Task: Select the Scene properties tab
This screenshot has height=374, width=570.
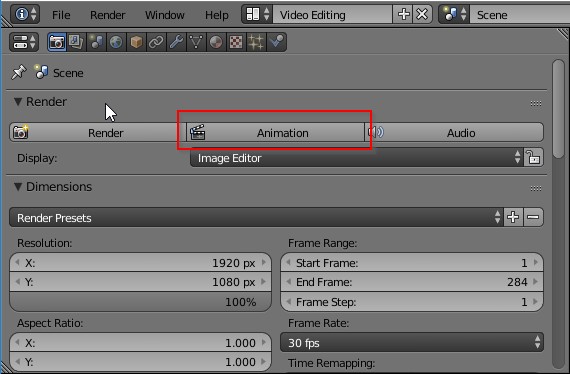Action: (x=96, y=42)
